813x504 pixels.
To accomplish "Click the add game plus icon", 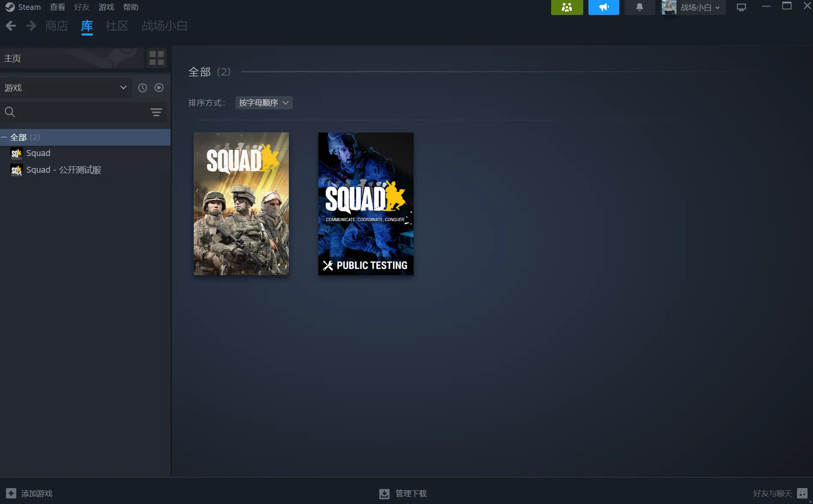I will (x=11, y=493).
